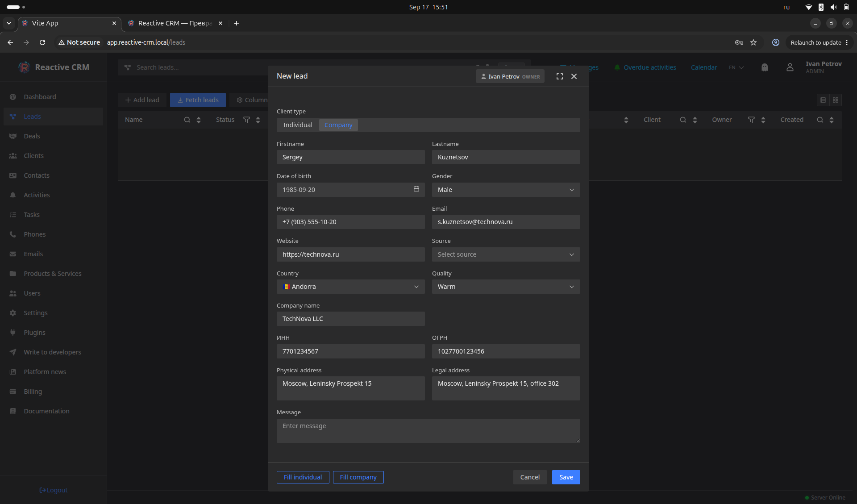Sort the Name column
The height and width of the screenshot is (504, 857).
[199, 120]
